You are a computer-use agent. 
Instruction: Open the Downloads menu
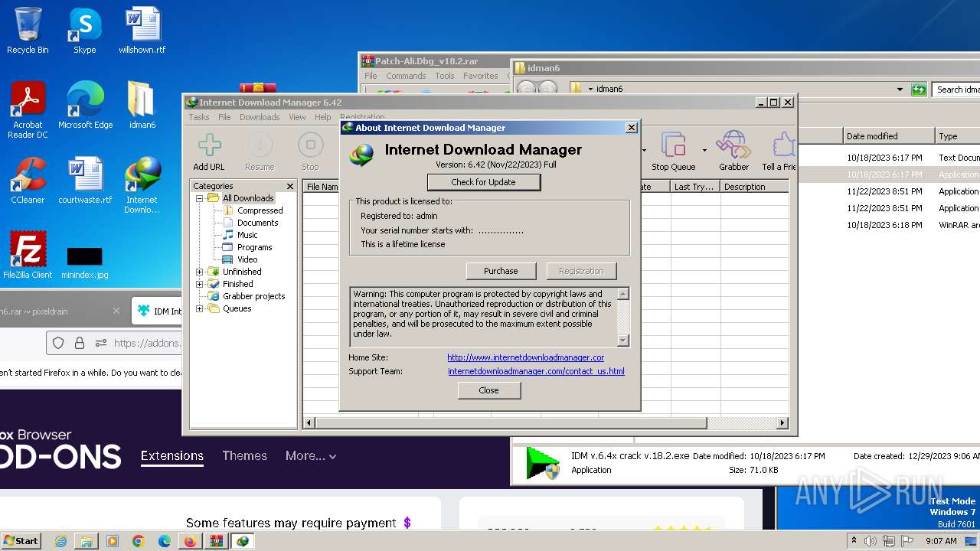tap(260, 117)
